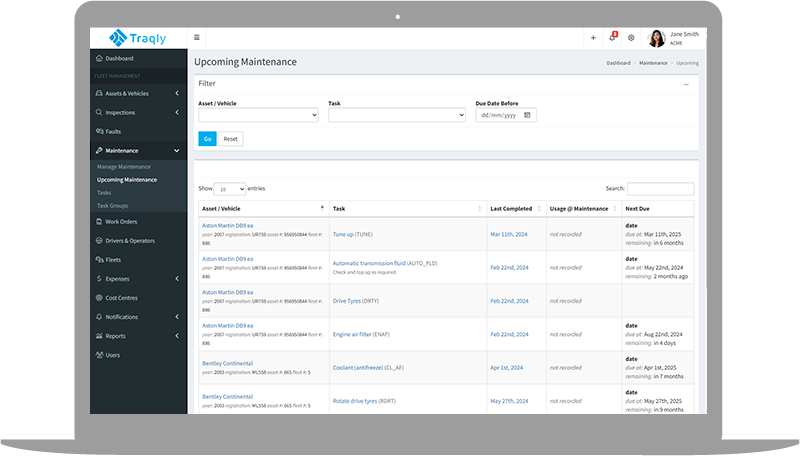The image size is (800, 456).
Task: Click Dashboard breadcrumb link
Action: tap(618, 63)
